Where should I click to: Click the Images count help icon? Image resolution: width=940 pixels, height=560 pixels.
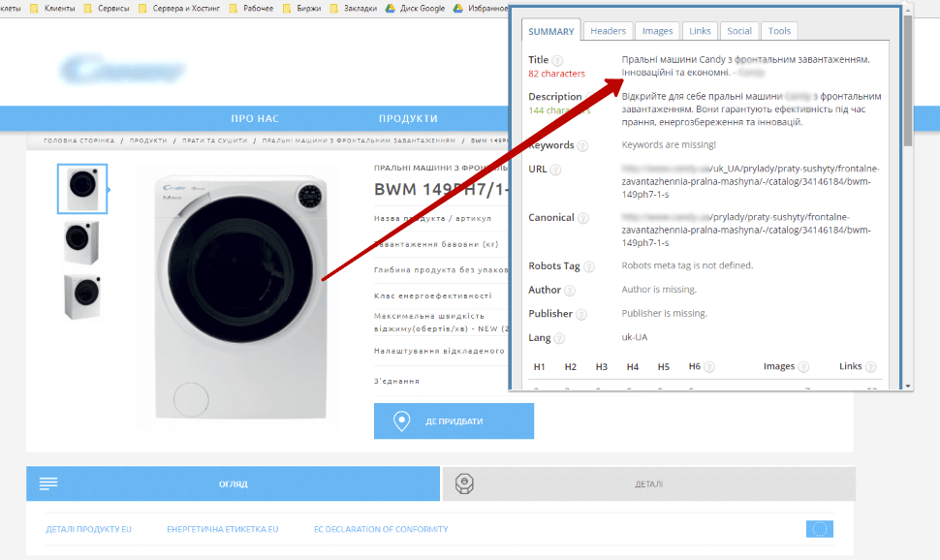coord(804,367)
